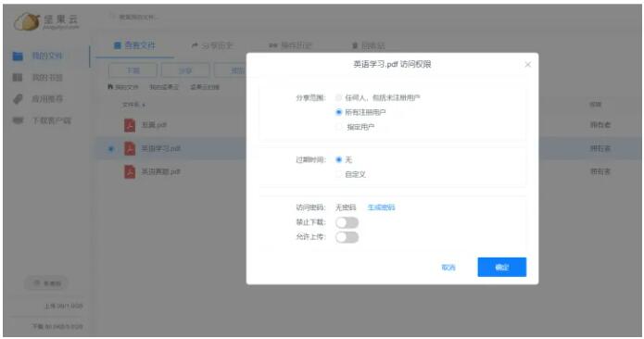644x339 pixels.
Task: Click the trash icon for 回收站 tab
Action: click(x=355, y=45)
